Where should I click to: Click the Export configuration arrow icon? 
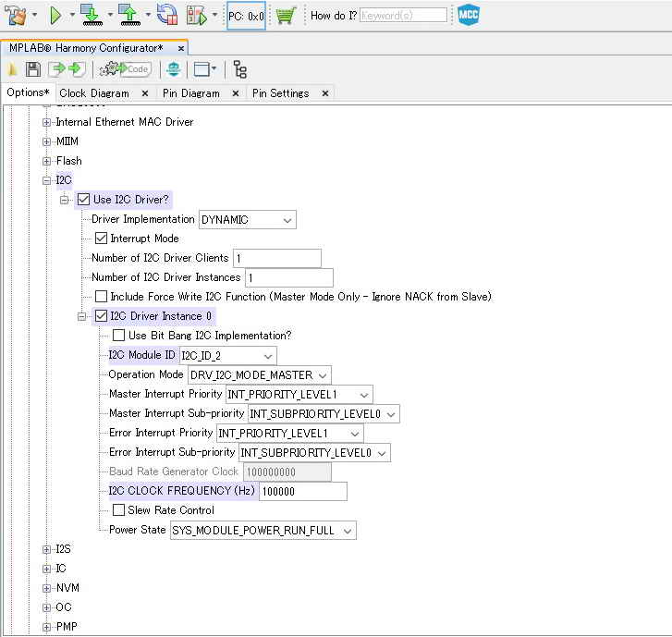(x=77, y=69)
